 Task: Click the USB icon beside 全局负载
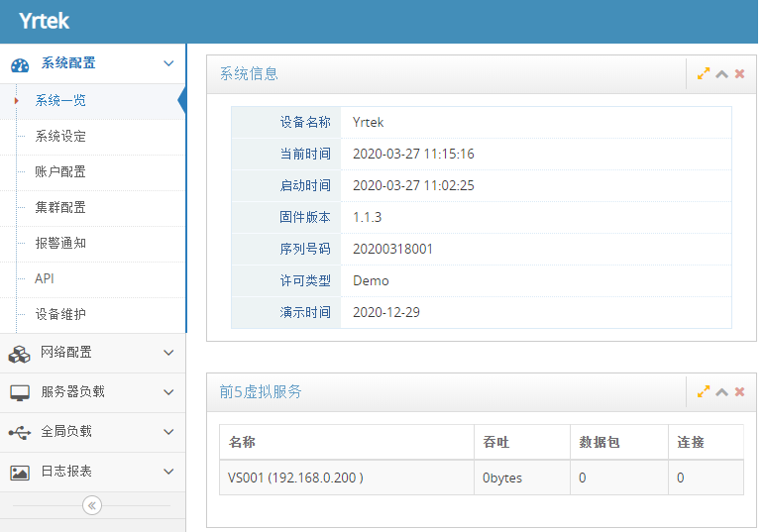20,432
